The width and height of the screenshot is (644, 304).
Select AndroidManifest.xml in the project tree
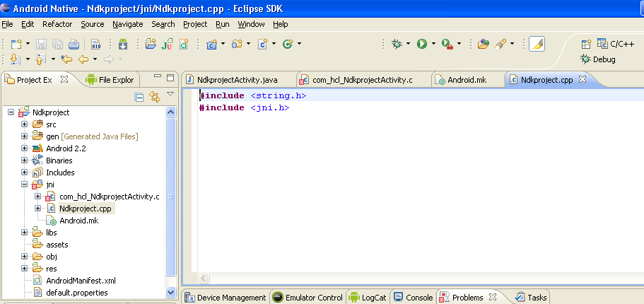(x=80, y=281)
